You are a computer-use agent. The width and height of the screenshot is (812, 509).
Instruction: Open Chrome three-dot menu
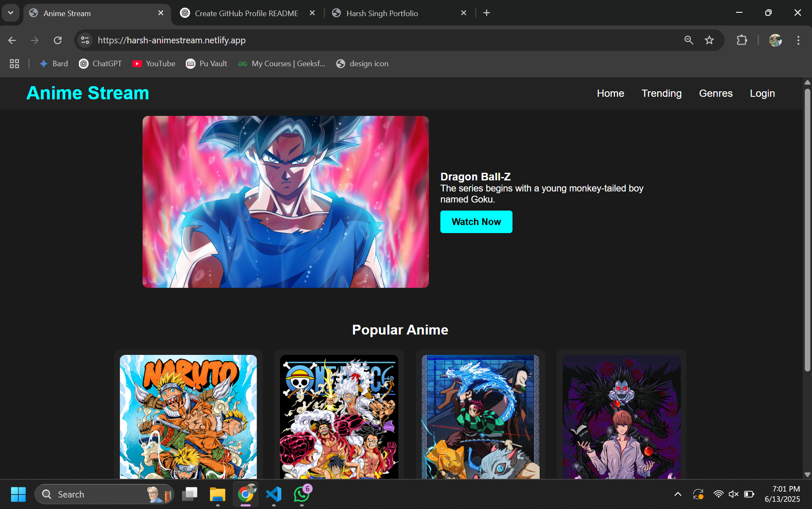tap(798, 40)
